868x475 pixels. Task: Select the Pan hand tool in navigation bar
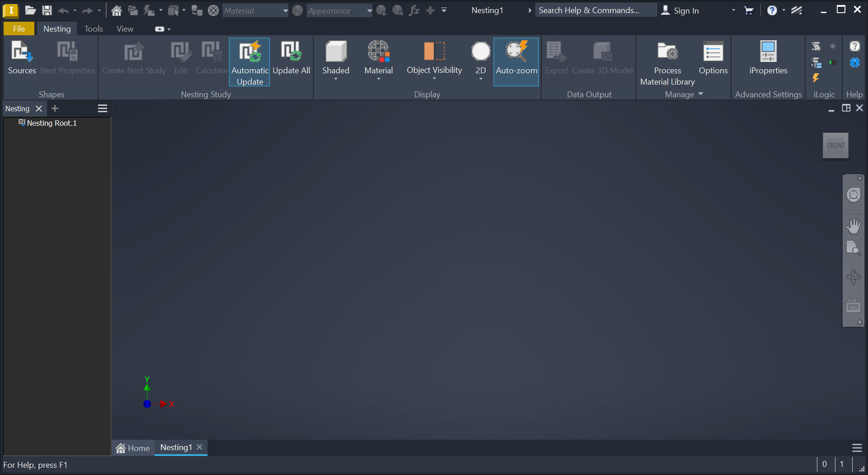click(x=854, y=226)
